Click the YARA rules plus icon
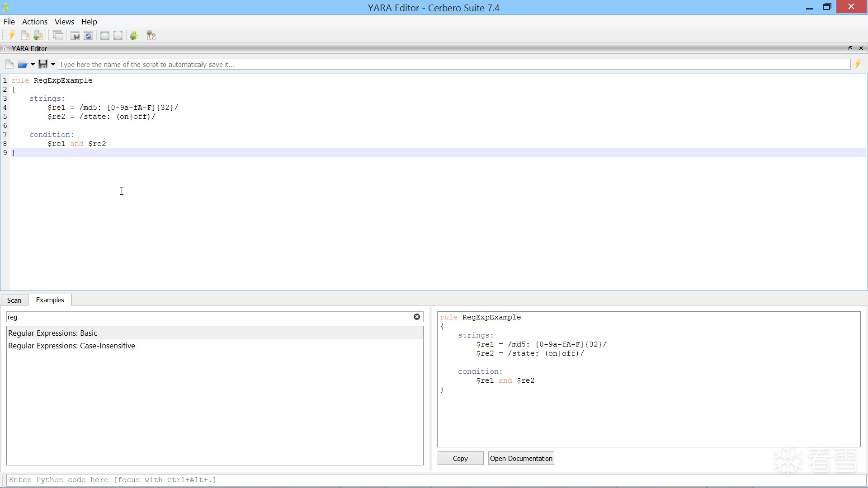This screenshot has width=868, height=488. click(x=151, y=36)
